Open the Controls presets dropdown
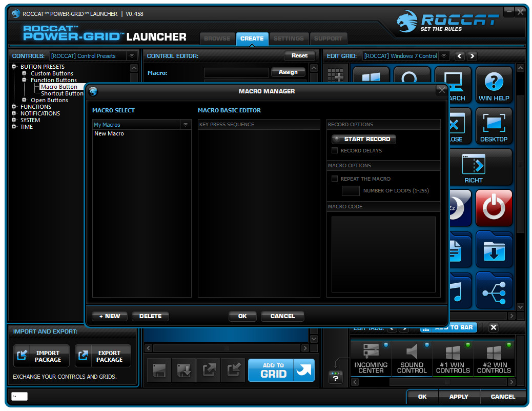This screenshot has height=411, width=532. coord(132,56)
